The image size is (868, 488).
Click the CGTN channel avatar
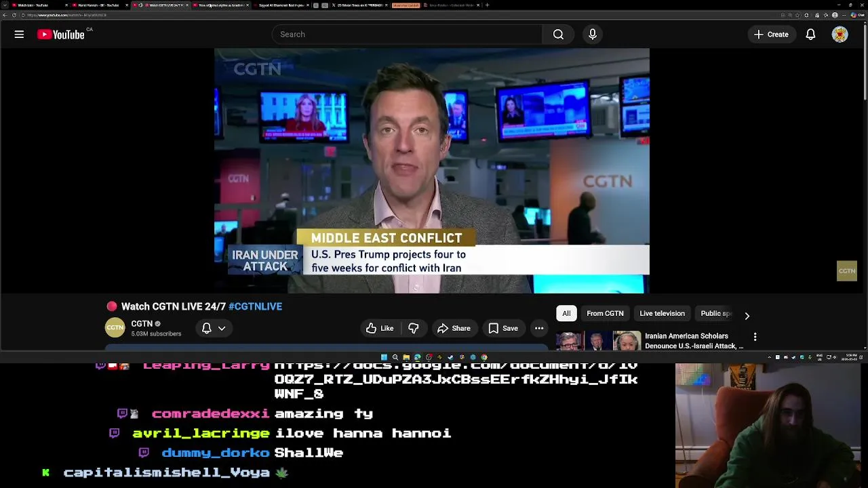click(115, 328)
